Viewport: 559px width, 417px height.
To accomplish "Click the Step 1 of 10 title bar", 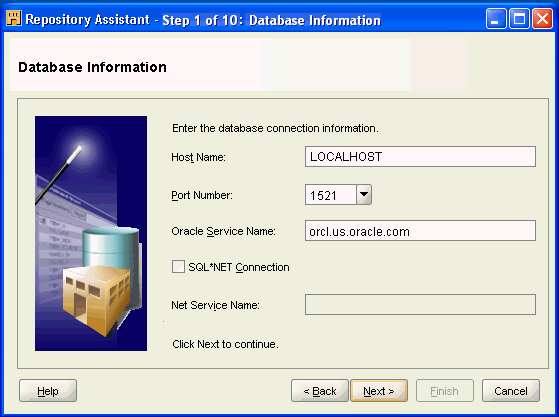I will 271,20.
